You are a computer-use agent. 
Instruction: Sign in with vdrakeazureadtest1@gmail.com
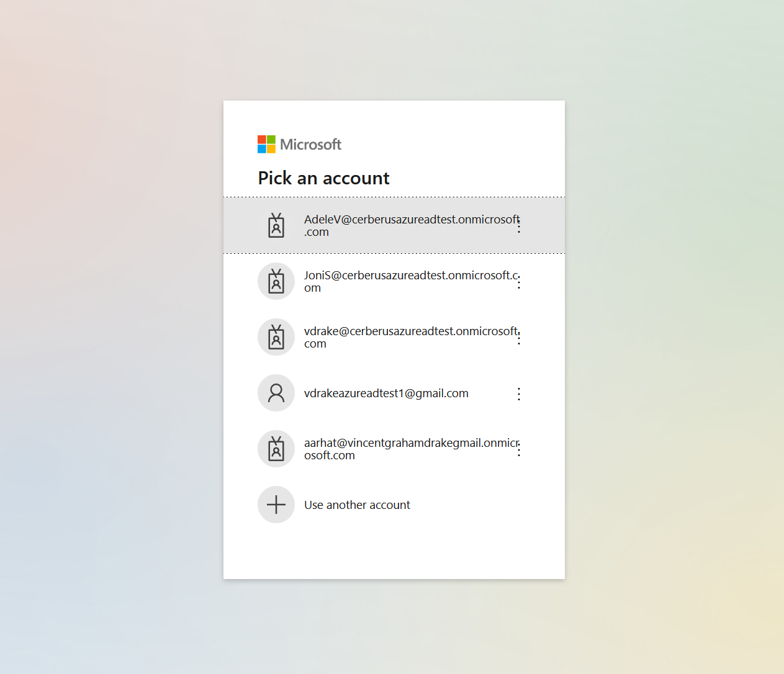click(x=394, y=393)
